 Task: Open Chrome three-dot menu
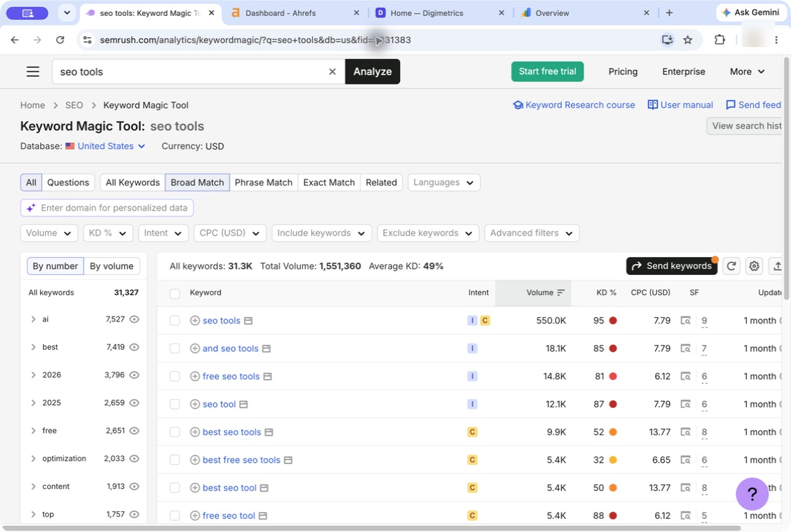[x=776, y=40]
